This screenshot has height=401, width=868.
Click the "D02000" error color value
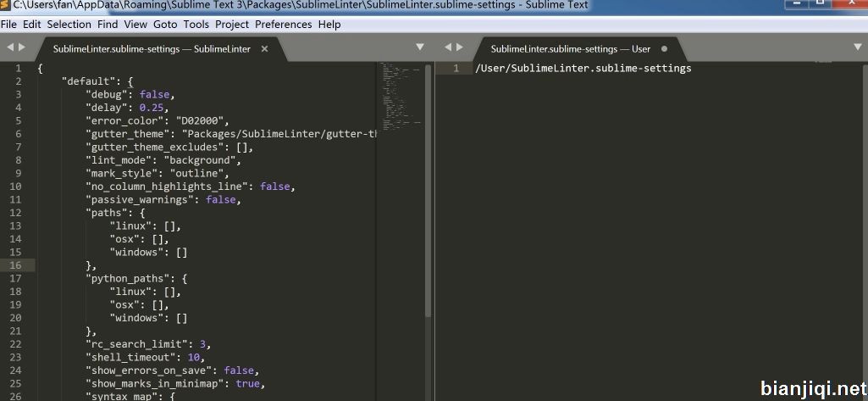[200, 120]
